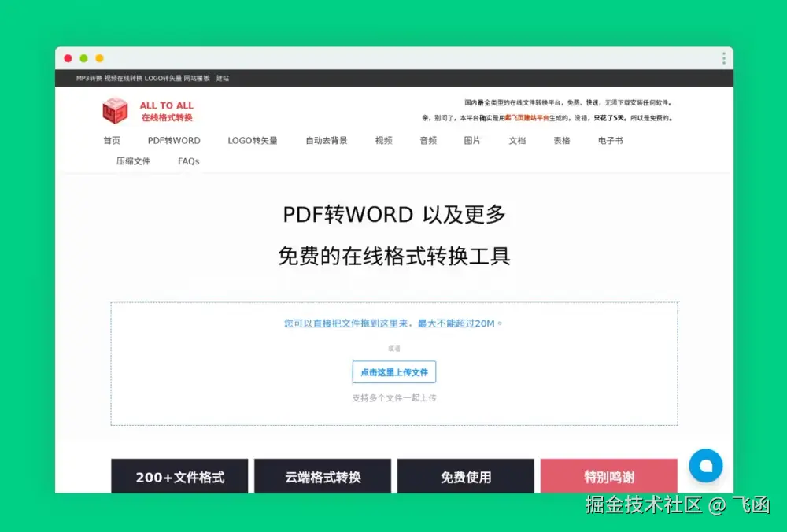Click the hint 支持多个文件一起上传

(x=394, y=398)
